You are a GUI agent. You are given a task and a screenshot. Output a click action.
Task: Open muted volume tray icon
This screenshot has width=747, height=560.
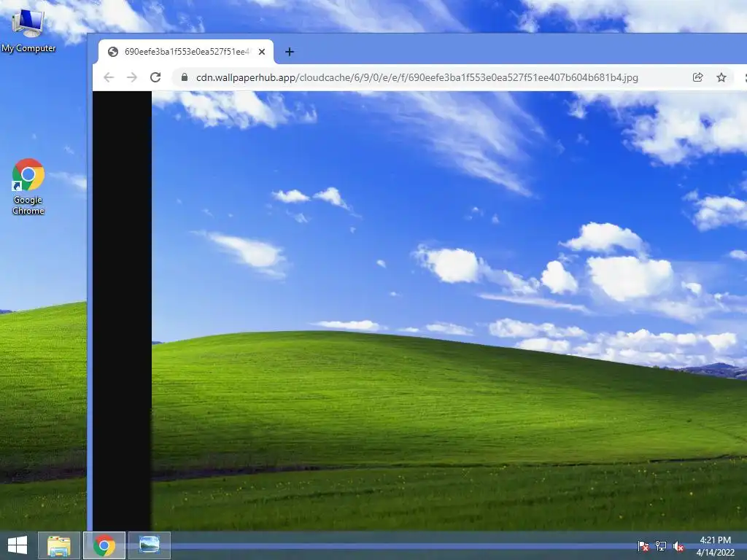678,545
